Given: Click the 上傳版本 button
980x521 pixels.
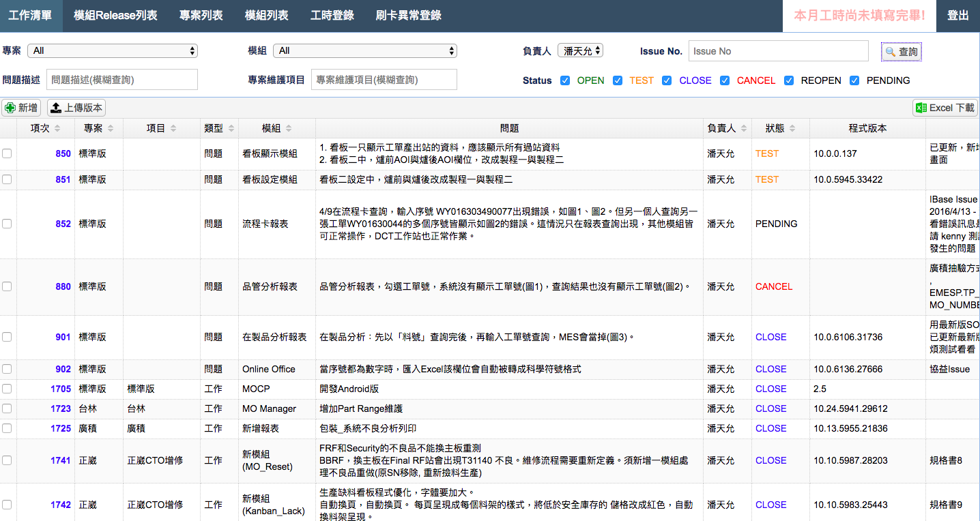Looking at the screenshot, I should [x=76, y=108].
